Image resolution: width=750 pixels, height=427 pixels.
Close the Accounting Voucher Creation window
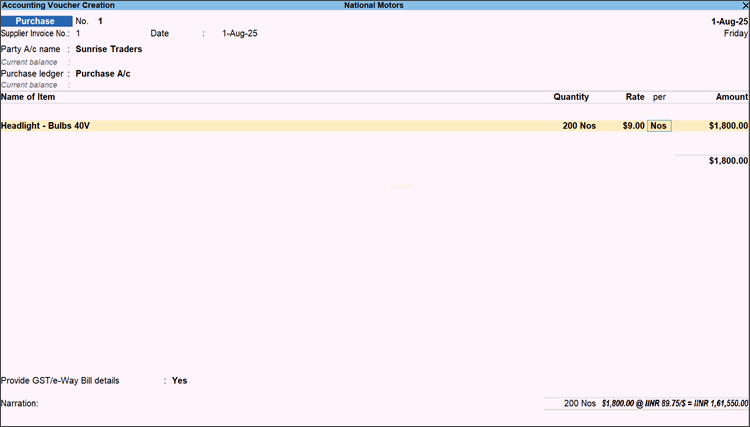click(x=743, y=5)
